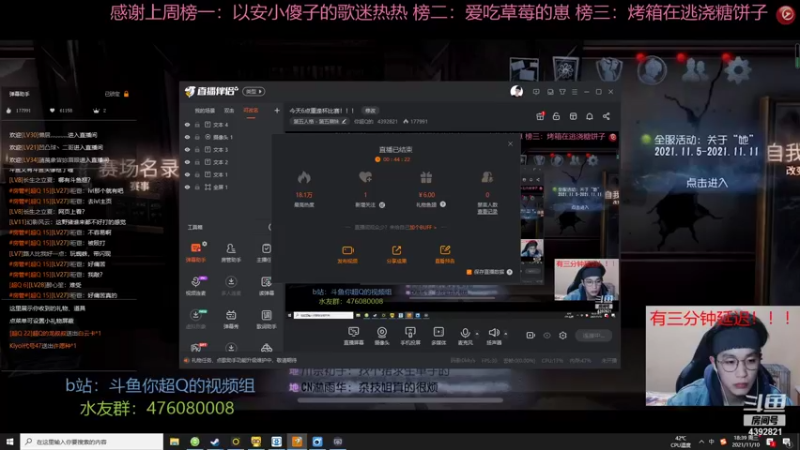This screenshot has width=800, height=450.
Task: Add a screen capture source
Action: click(x=353, y=336)
